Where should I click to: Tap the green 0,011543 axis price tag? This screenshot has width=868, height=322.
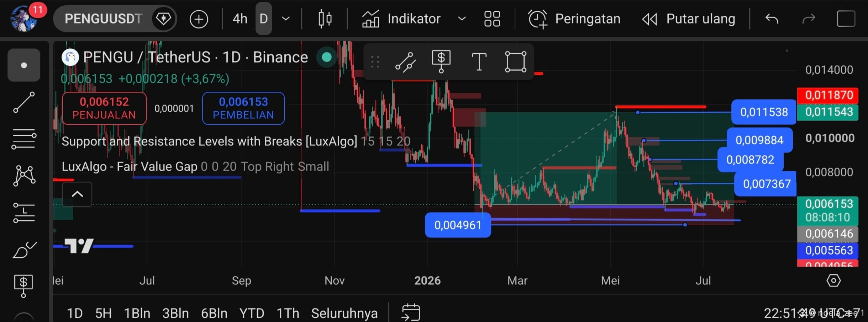[x=828, y=112]
